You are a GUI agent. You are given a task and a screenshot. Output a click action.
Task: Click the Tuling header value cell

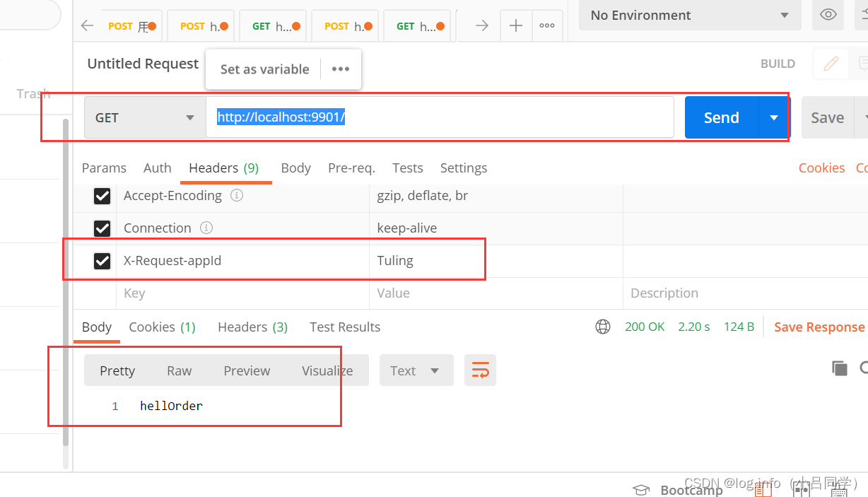[x=496, y=261]
